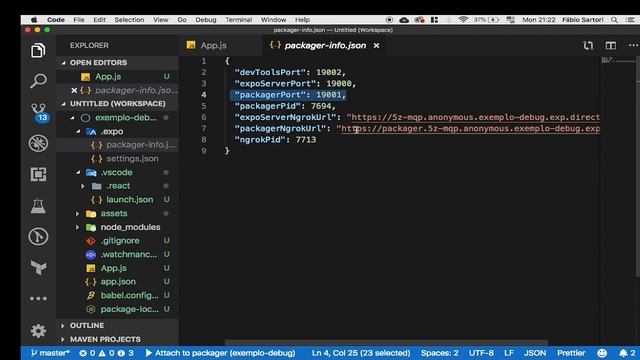This screenshot has width=640, height=360.
Task: Open the Debug menu
Action: (206, 20)
